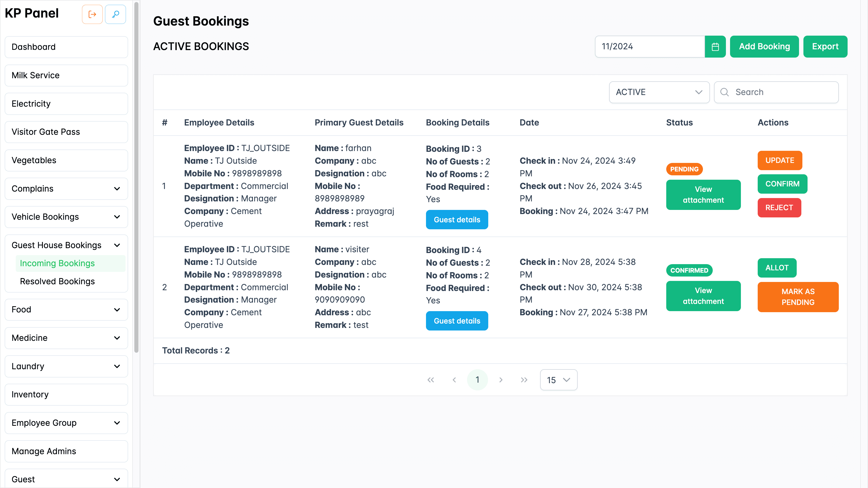Change records per page via the 15 dropdown
The height and width of the screenshot is (488, 868).
pyautogui.click(x=558, y=380)
